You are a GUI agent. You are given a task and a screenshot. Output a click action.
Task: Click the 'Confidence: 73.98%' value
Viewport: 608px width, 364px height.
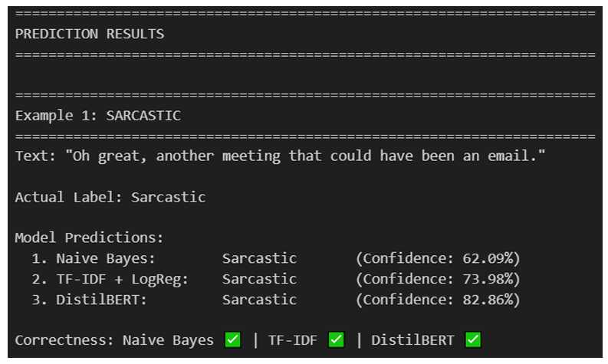pyautogui.click(x=437, y=279)
